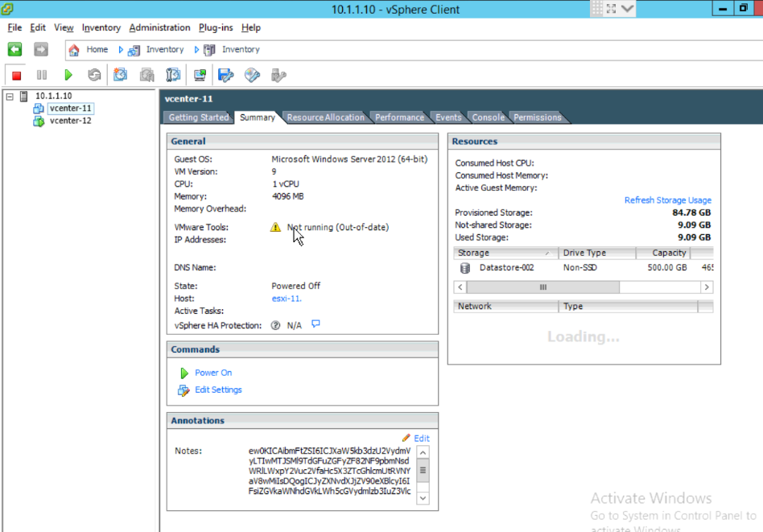Image resolution: width=763 pixels, height=532 pixels.
Task: Take a snapshot using the snapshot icon
Action: click(x=122, y=74)
